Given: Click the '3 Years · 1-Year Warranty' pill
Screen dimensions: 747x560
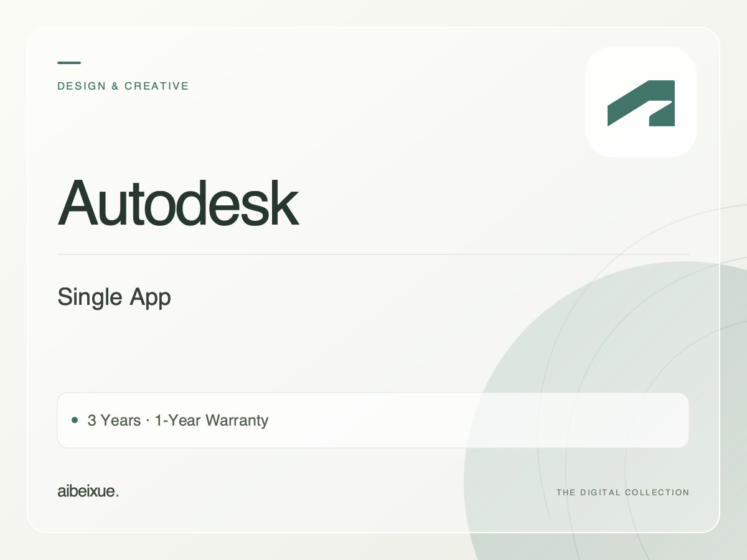Looking at the screenshot, I should pos(373,420).
